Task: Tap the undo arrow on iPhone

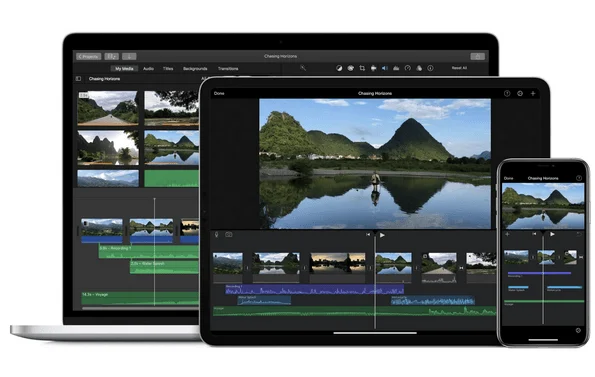Action: [x=579, y=234]
